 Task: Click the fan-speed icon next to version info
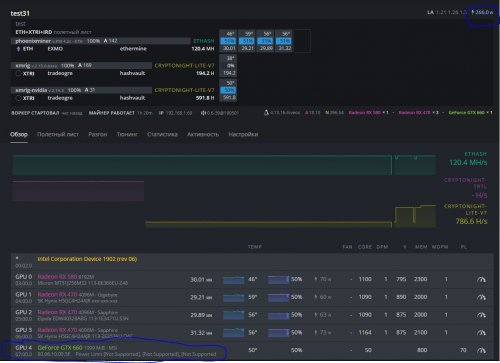(203, 113)
